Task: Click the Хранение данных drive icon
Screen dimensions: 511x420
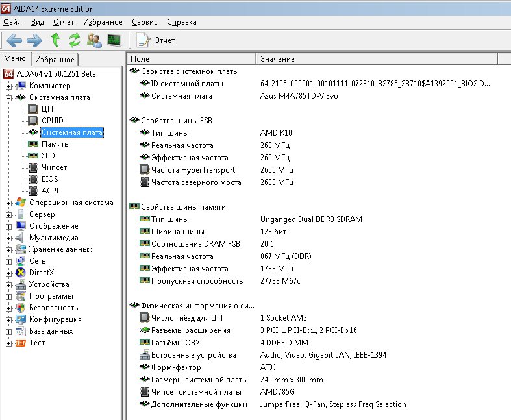Action: coord(21,249)
